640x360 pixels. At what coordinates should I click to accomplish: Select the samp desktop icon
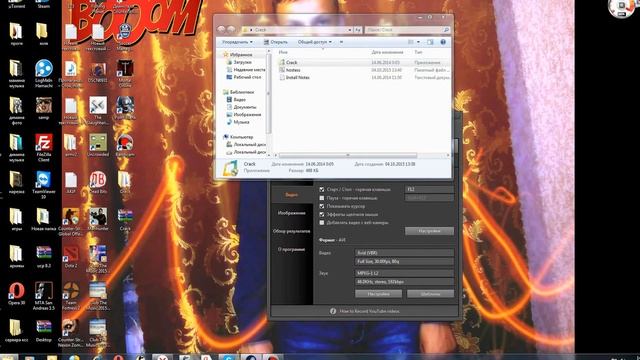[x=44, y=109]
